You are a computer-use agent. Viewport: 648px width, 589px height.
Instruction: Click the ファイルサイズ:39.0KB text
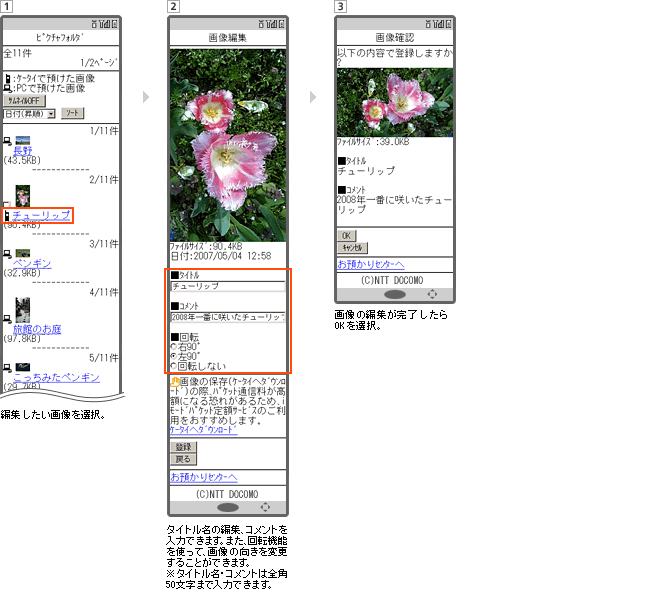373,142
